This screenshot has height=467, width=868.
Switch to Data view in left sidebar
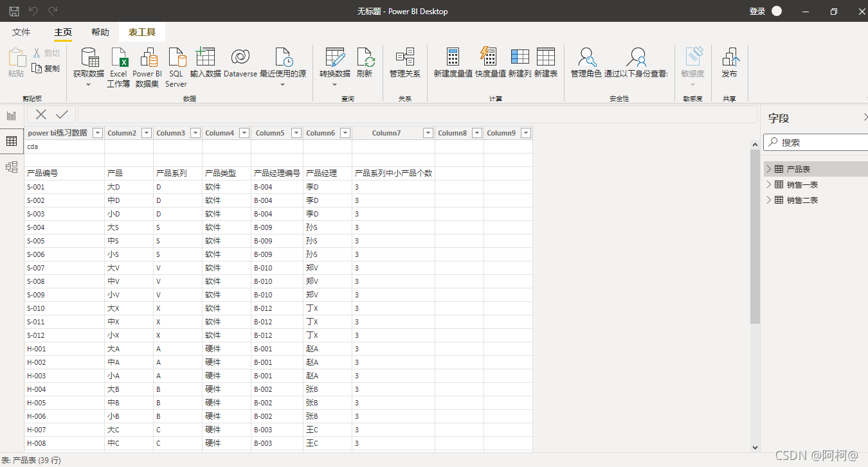12,141
